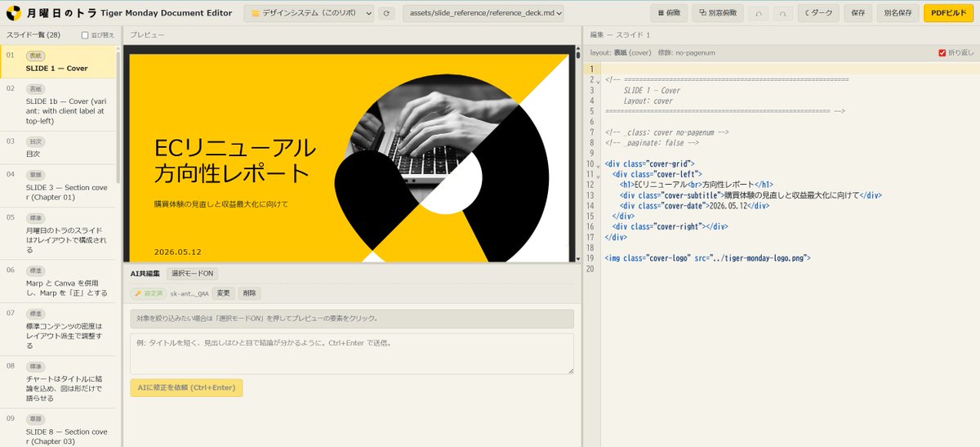Click the cover-date code on line 14
Screen dimensions: 980x447
(695, 207)
